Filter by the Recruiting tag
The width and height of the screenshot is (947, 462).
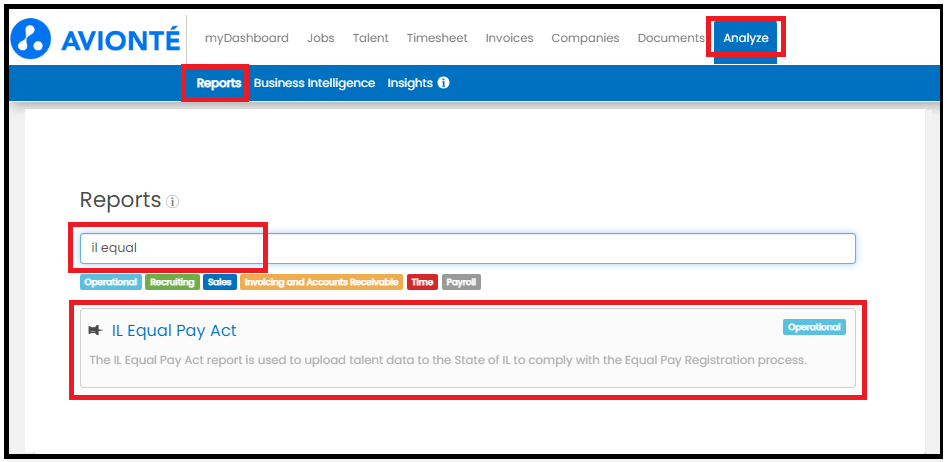[172, 282]
